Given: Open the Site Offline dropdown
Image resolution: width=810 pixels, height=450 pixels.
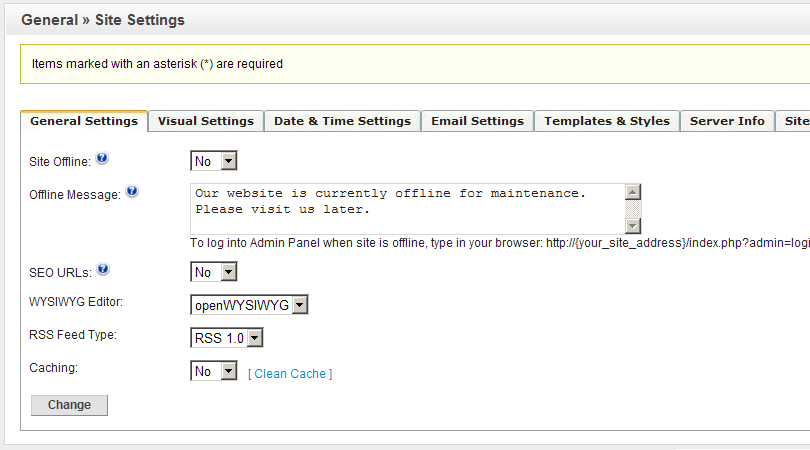Looking at the screenshot, I should pos(214,161).
